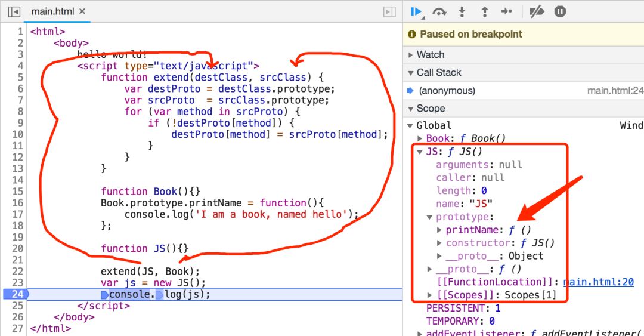Expand constructor: f JS() entry

coord(439,243)
